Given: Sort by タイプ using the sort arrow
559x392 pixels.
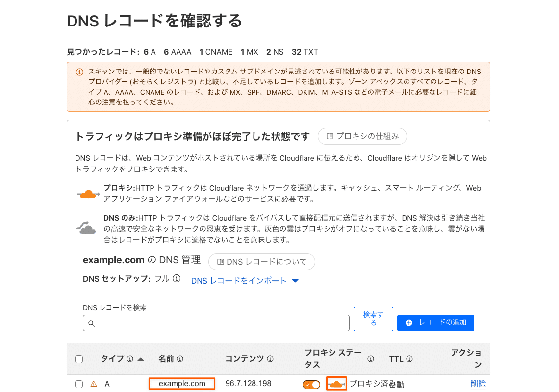Looking at the screenshot, I should click(141, 359).
